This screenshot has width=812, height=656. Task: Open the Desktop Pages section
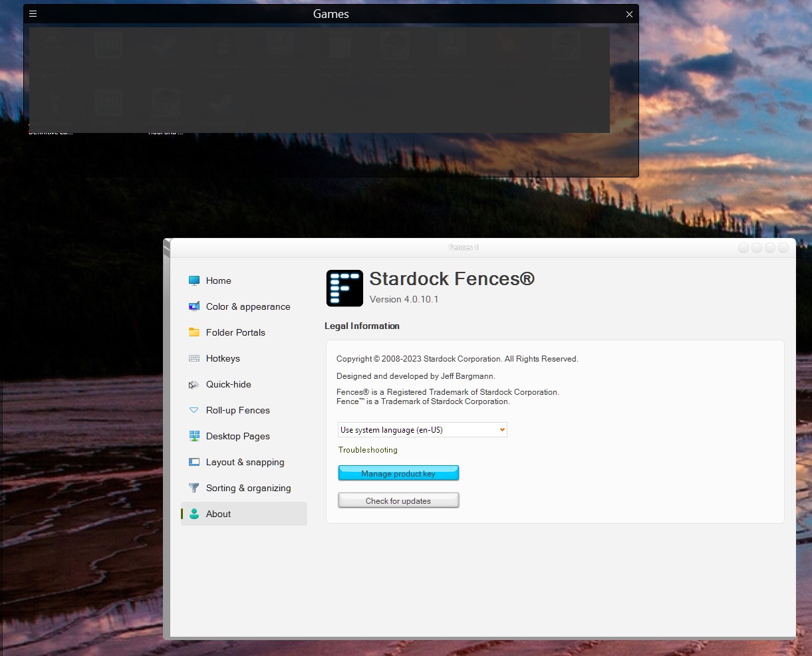(244, 436)
